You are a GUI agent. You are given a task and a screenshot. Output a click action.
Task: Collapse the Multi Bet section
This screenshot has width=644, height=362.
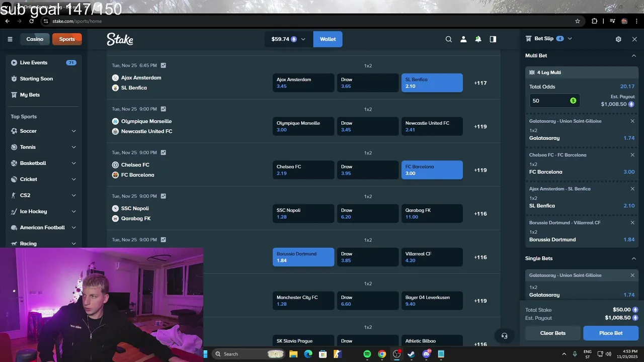[634, 56]
